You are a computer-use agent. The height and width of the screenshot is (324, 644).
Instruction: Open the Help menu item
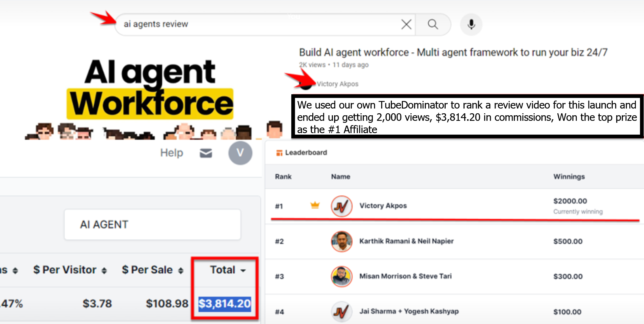171,153
